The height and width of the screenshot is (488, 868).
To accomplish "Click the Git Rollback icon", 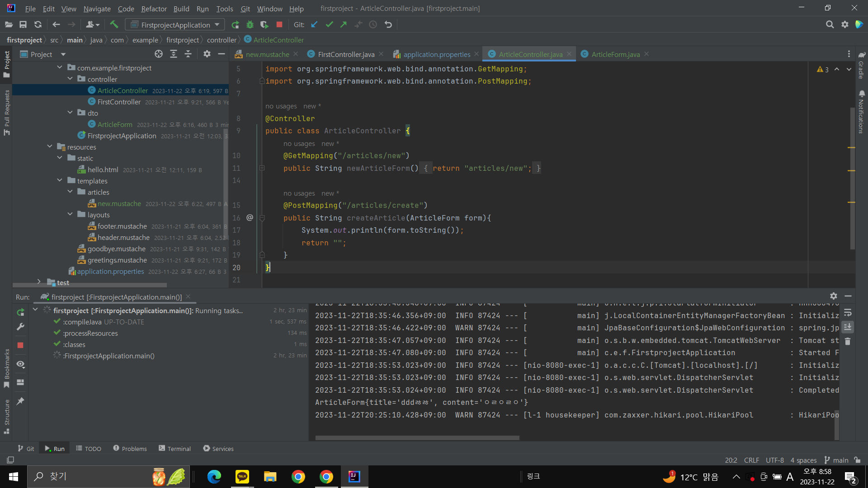I will point(388,25).
